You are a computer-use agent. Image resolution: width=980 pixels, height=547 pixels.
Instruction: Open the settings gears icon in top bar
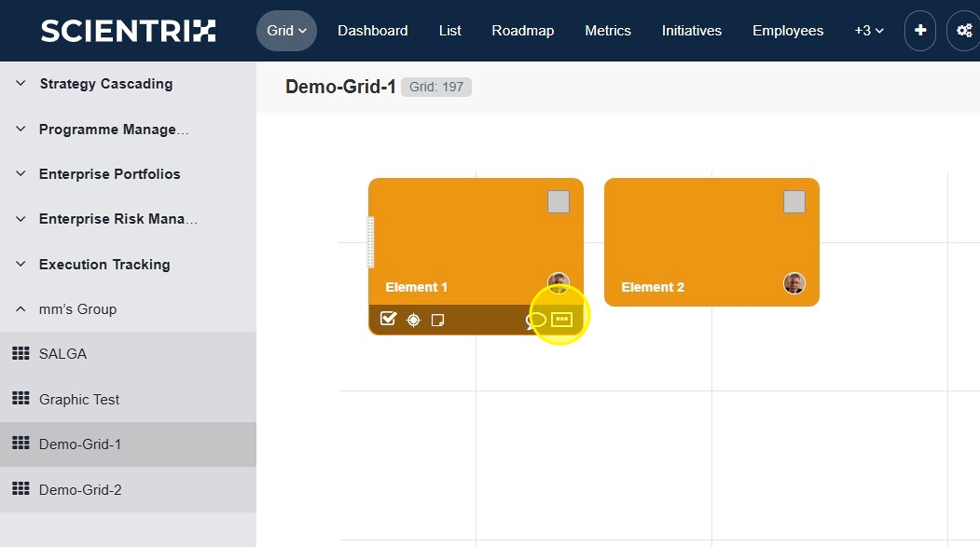pos(963,31)
